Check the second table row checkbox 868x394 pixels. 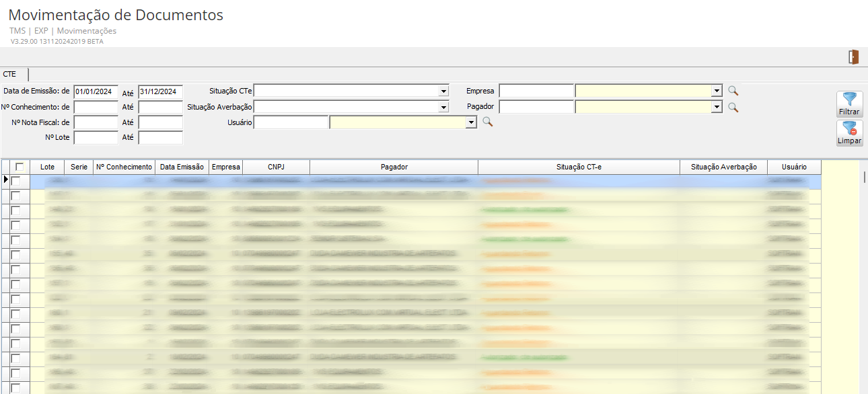tap(15, 196)
